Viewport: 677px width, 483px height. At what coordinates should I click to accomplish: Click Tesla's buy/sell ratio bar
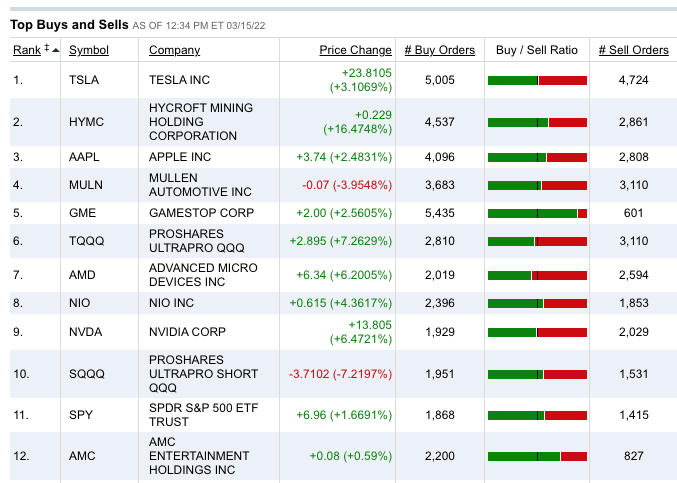click(x=537, y=80)
